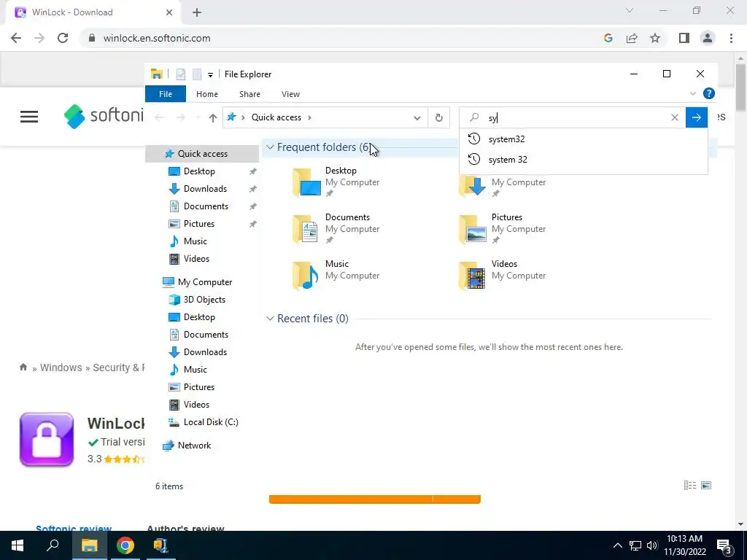747x560 pixels.
Task: Select the Music frequent folder icon
Action: [306, 275]
